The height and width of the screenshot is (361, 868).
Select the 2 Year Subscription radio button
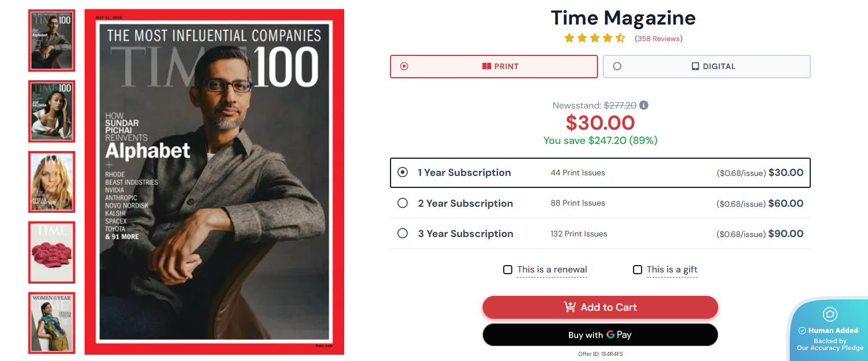pos(403,203)
